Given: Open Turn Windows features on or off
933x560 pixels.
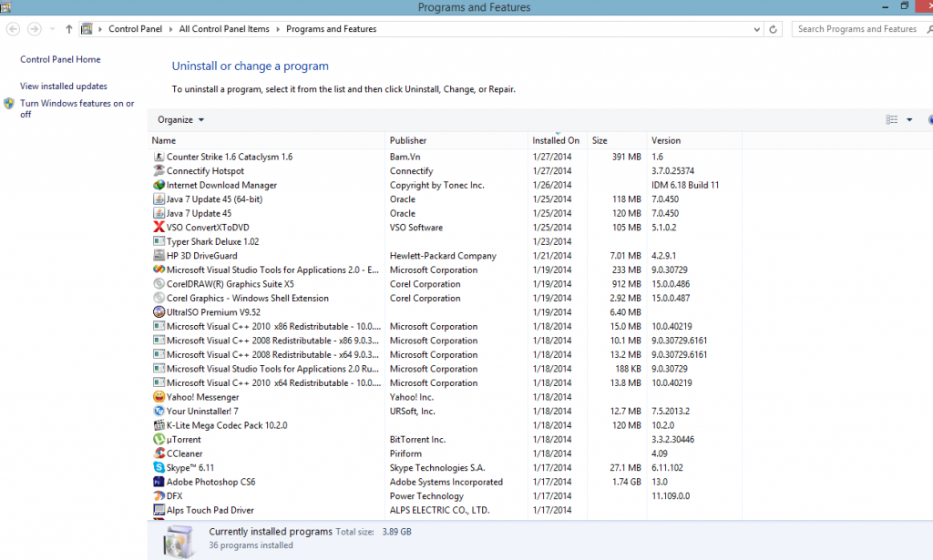Looking at the screenshot, I should point(77,108).
